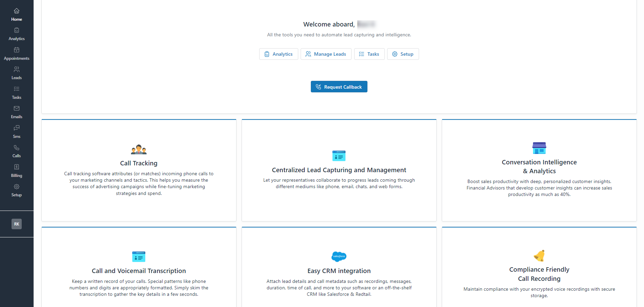Image resolution: width=644 pixels, height=307 pixels.
Task: Click the Conversation Intelligence storefront icon
Action: tap(539, 148)
